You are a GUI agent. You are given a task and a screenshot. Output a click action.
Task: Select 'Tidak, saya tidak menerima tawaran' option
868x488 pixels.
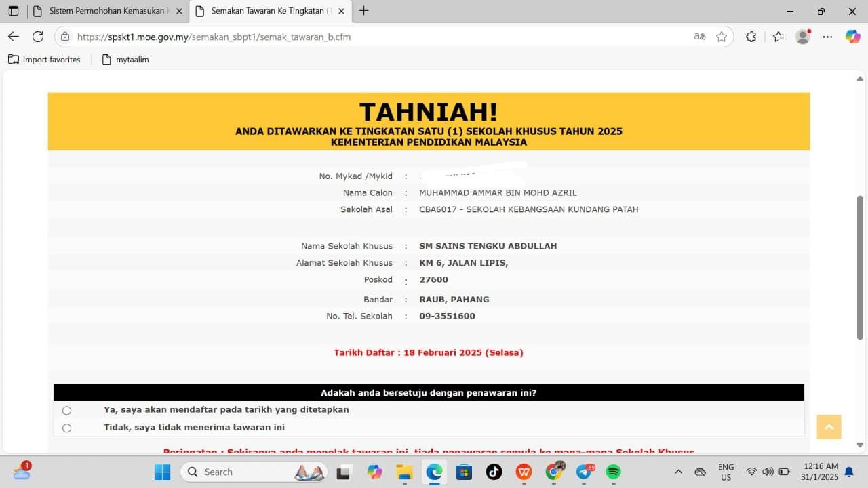(66, 428)
